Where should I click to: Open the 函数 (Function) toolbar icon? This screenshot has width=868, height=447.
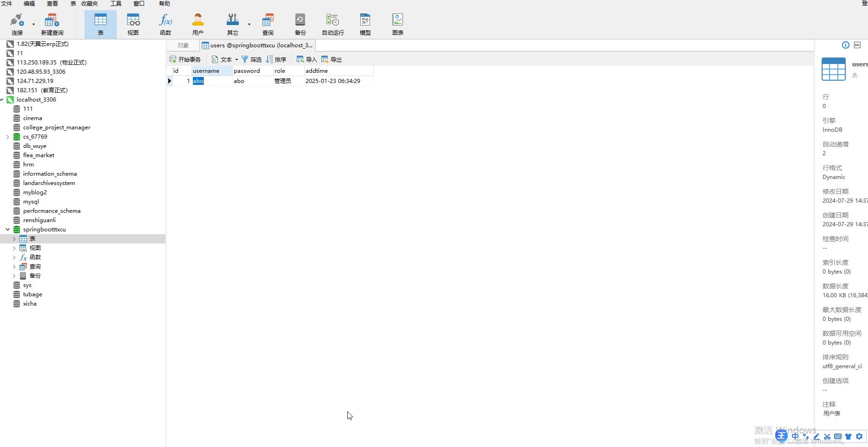tap(166, 24)
